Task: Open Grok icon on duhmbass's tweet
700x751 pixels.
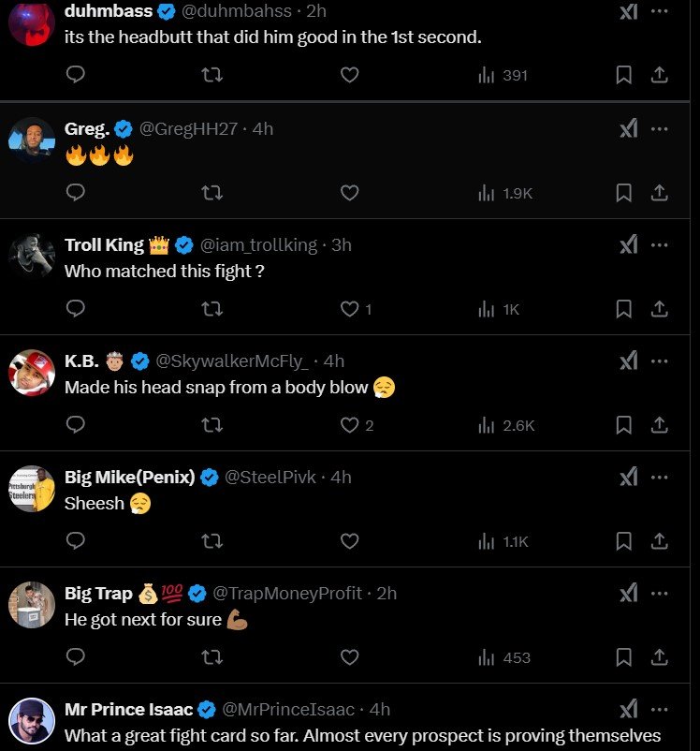Action: (x=629, y=12)
